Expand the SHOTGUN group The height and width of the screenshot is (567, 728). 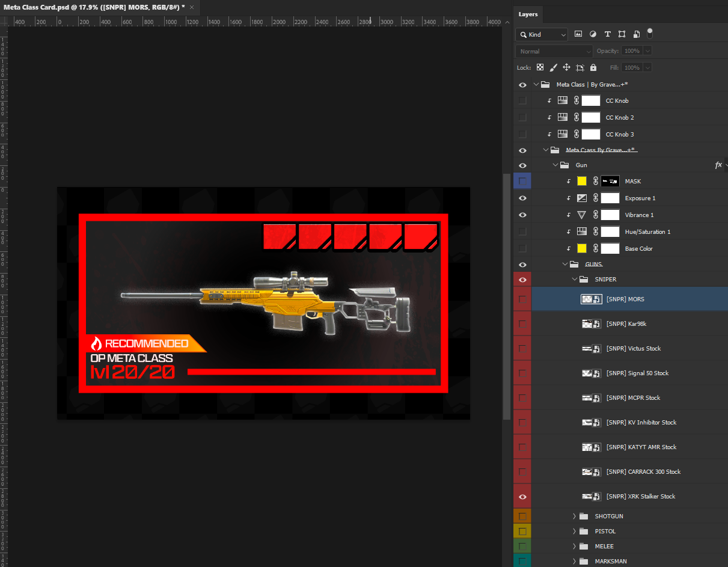coord(574,516)
